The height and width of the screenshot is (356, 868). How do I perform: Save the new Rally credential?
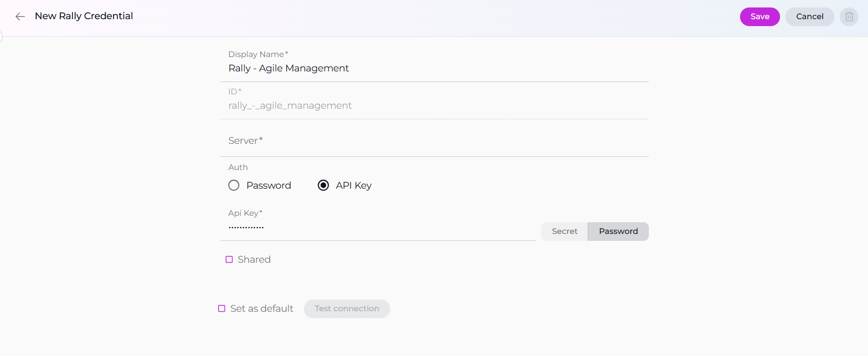point(759,17)
